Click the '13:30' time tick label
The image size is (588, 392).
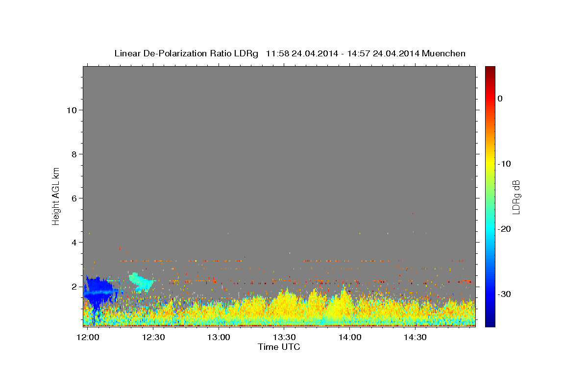284,338
